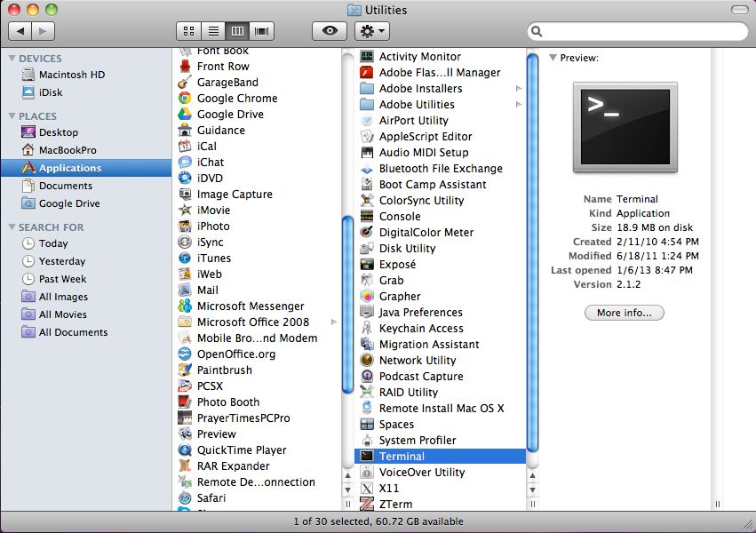Collapse the Preview disclosure triangle
756x533 pixels.
(x=553, y=58)
